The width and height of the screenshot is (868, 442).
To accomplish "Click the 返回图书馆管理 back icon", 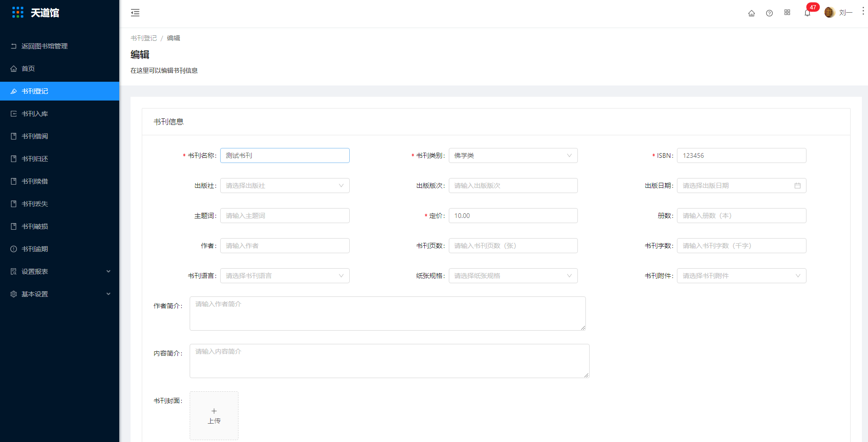I will click(x=14, y=46).
